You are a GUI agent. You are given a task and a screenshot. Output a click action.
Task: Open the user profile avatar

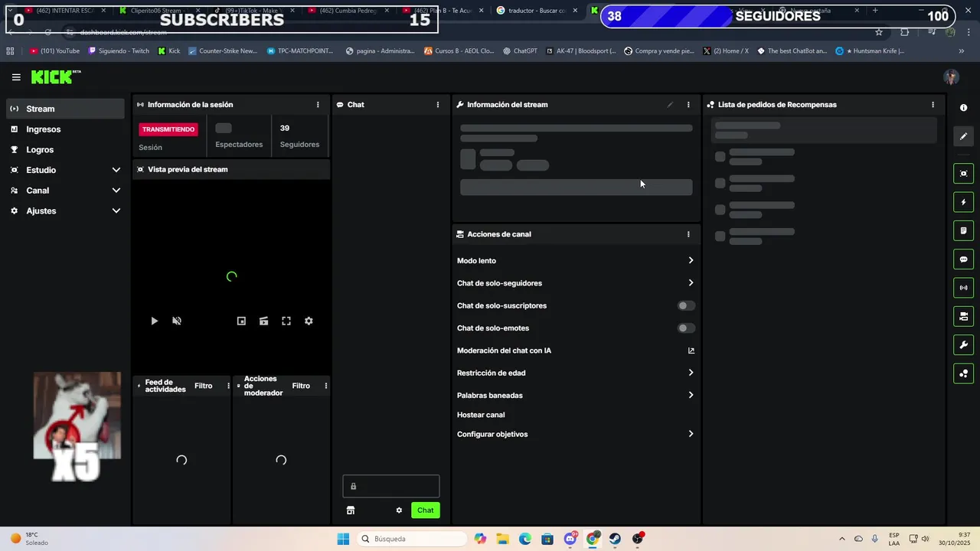coord(951,77)
